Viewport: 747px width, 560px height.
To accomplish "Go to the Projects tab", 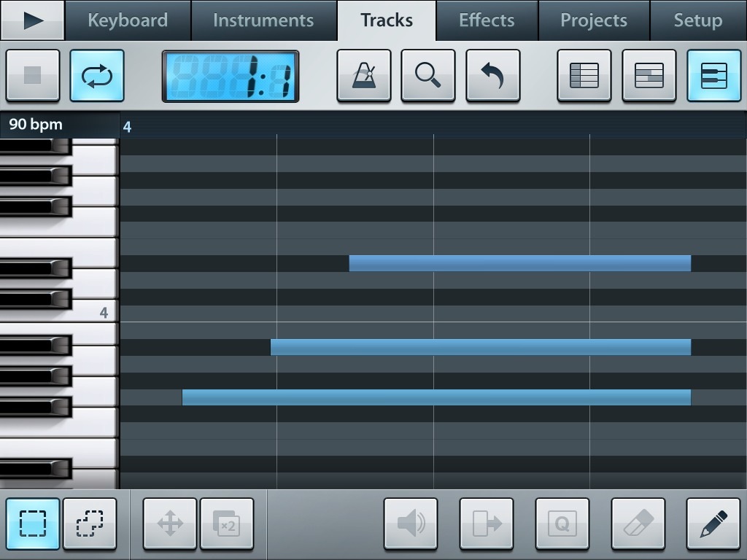I will pos(594,20).
